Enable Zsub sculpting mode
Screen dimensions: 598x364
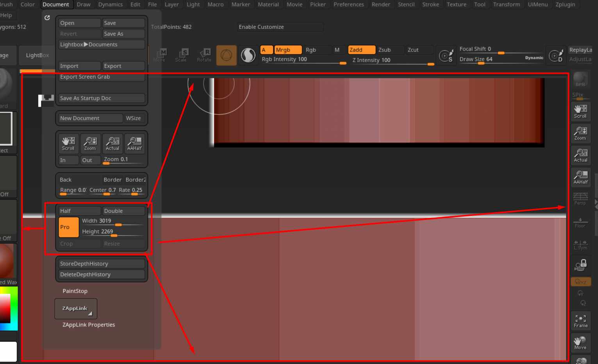click(x=389, y=50)
